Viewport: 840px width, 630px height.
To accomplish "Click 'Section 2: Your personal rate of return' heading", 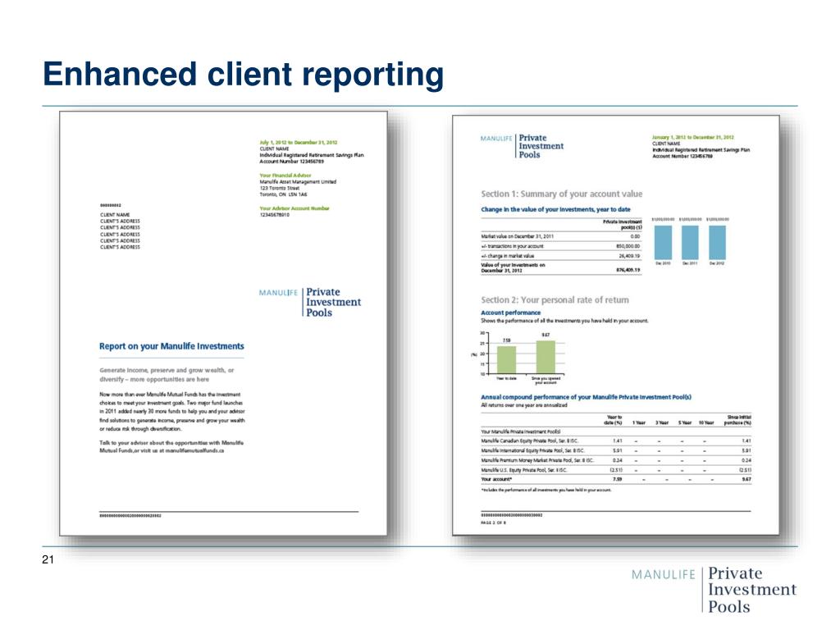I will [555, 300].
